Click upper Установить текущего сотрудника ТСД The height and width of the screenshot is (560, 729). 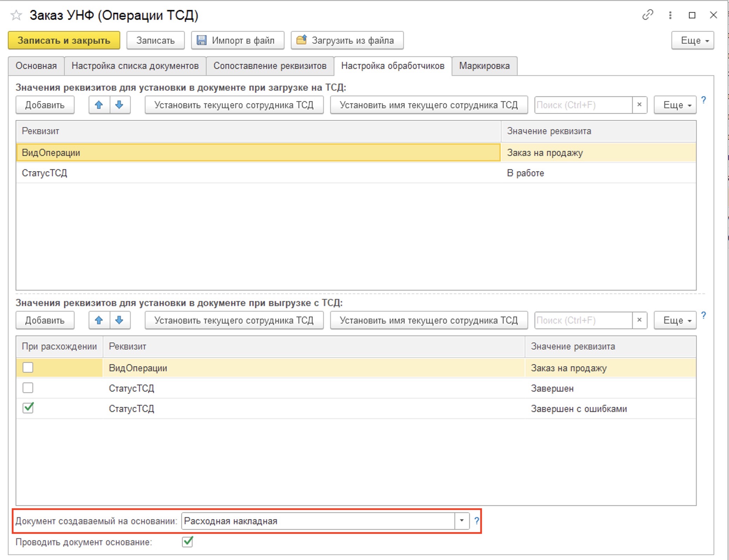point(234,105)
